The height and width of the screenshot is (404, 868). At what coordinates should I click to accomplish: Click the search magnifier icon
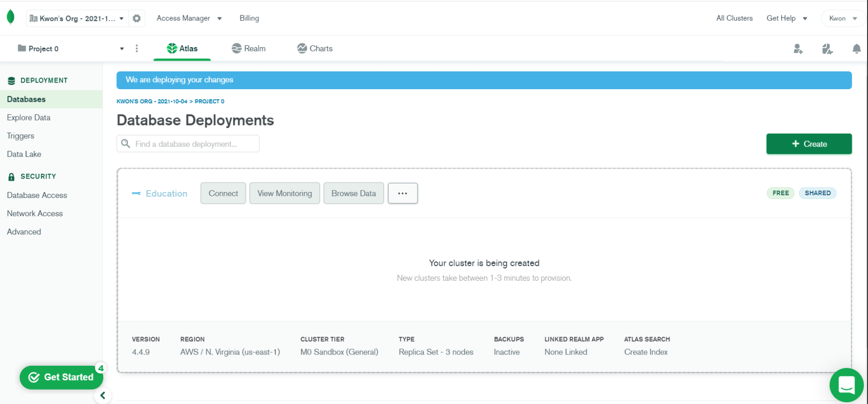tap(126, 143)
